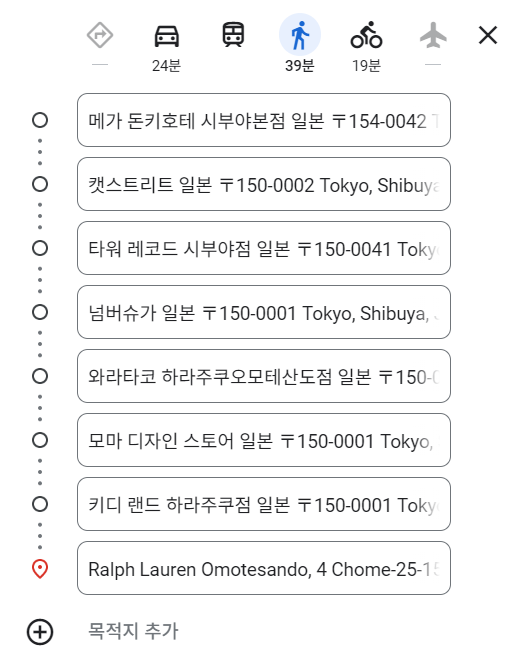Select the best travel mode icon
This screenshot has width=519, height=660.
coord(100,36)
